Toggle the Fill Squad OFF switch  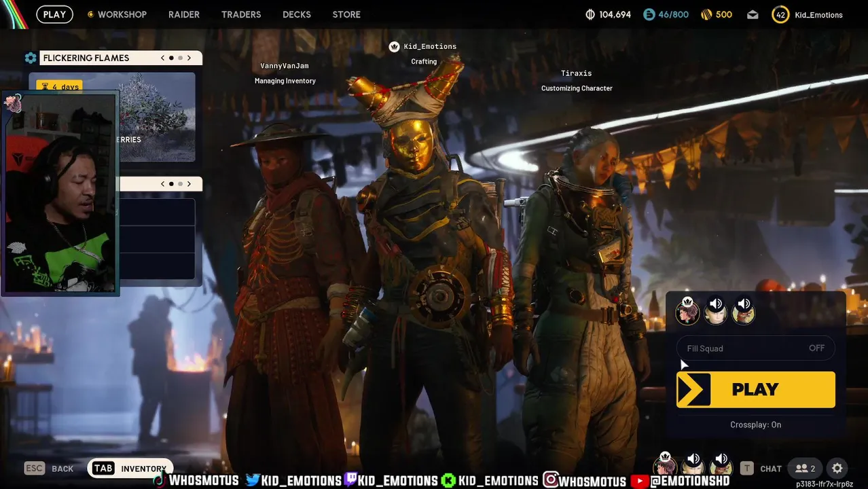coord(756,348)
